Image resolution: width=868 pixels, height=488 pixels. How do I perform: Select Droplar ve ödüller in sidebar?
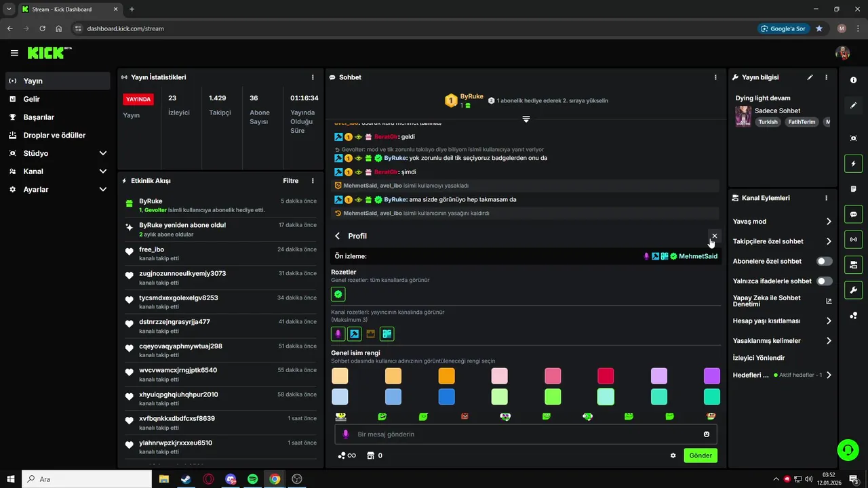pyautogui.click(x=58, y=136)
